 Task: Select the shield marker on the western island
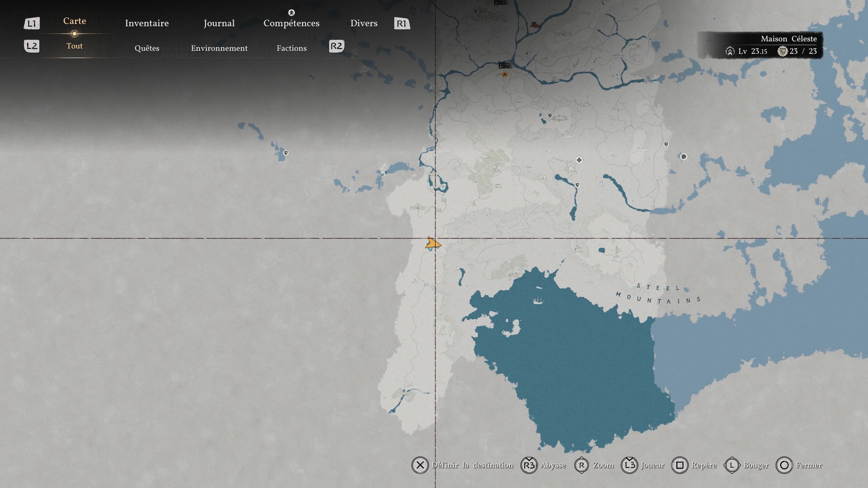pos(286,153)
